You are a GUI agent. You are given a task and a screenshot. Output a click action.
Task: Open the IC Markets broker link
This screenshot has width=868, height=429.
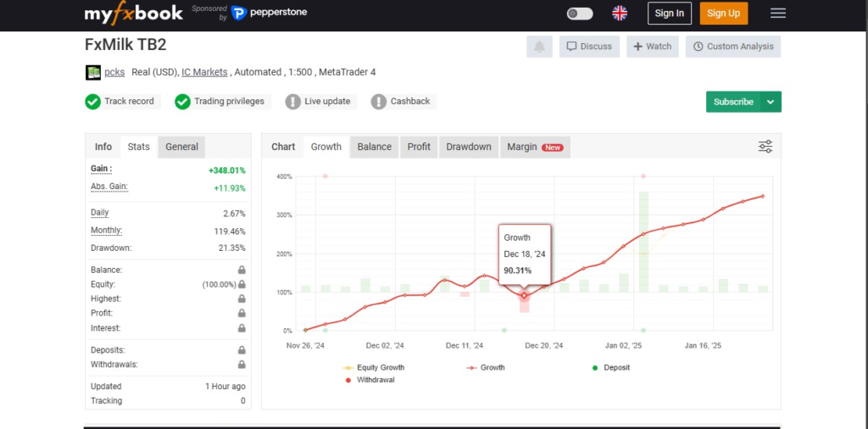click(x=204, y=73)
